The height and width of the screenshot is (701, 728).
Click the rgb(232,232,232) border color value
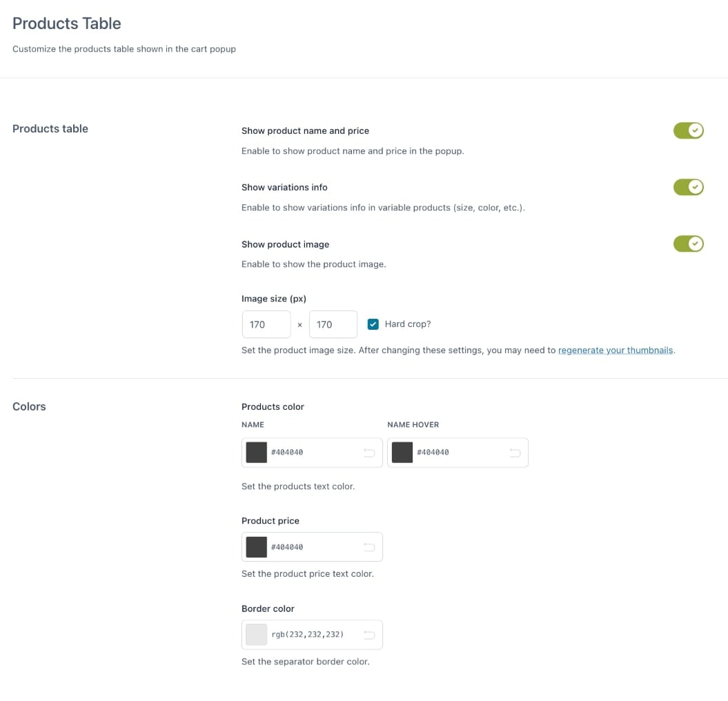tap(308, 635)
